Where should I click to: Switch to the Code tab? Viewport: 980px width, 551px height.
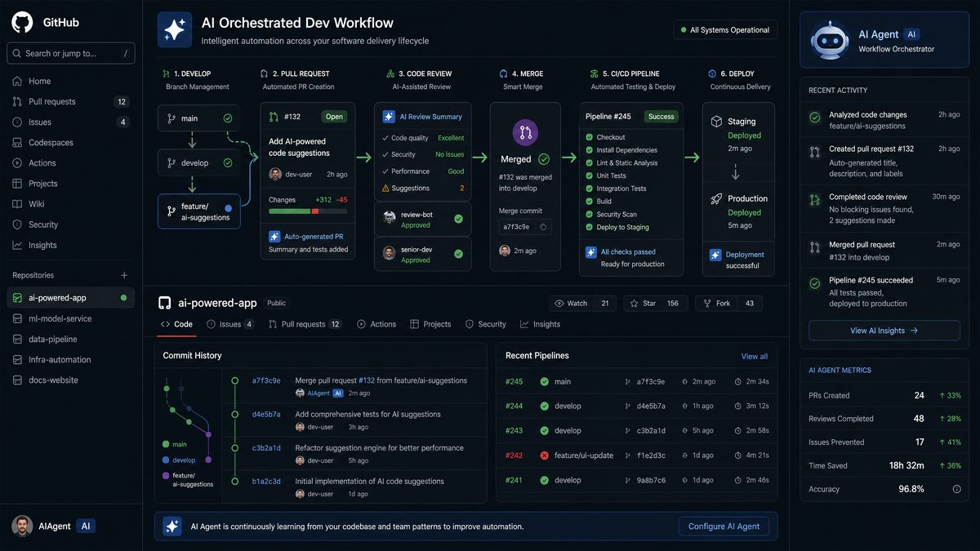coord(177,324)
